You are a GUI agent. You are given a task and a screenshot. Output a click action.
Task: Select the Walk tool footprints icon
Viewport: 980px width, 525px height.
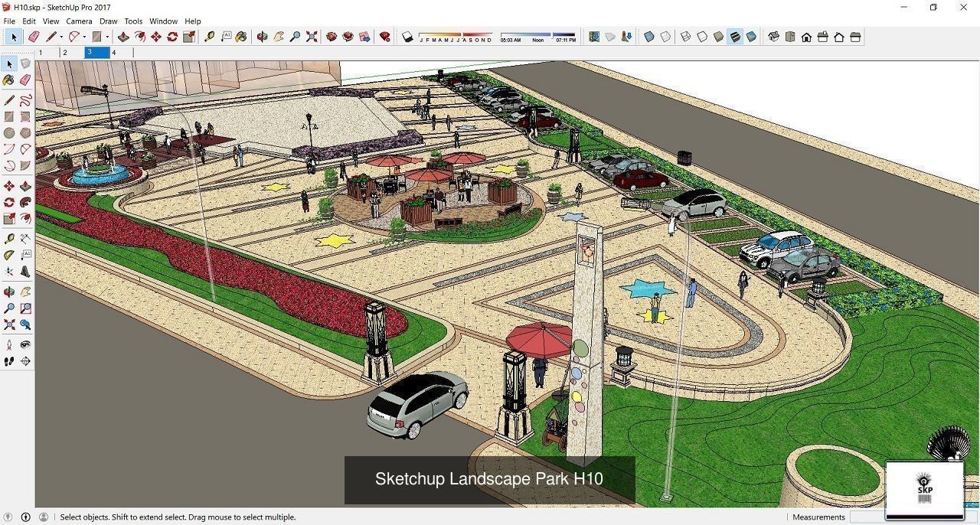coord(9,360)
